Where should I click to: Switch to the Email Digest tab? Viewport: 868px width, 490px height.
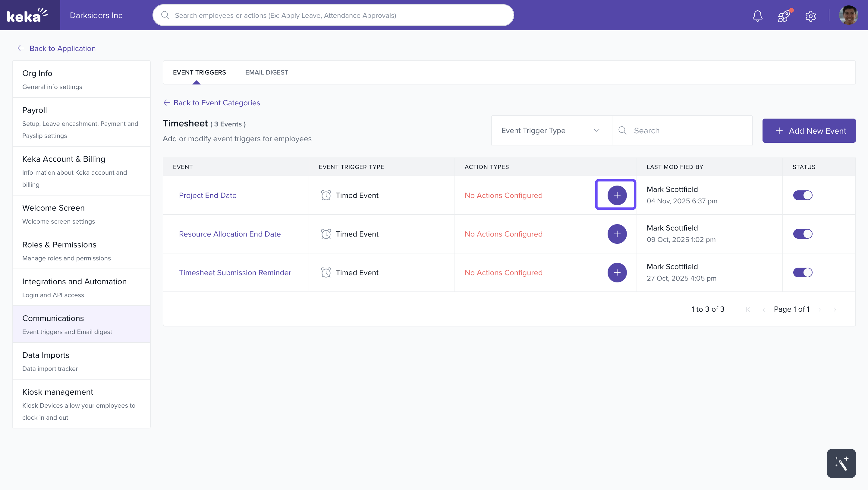(266, 72)
